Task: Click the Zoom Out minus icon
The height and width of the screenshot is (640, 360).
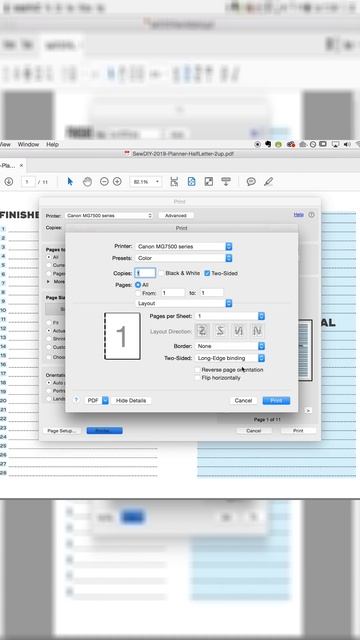Action: pos(104,182)
